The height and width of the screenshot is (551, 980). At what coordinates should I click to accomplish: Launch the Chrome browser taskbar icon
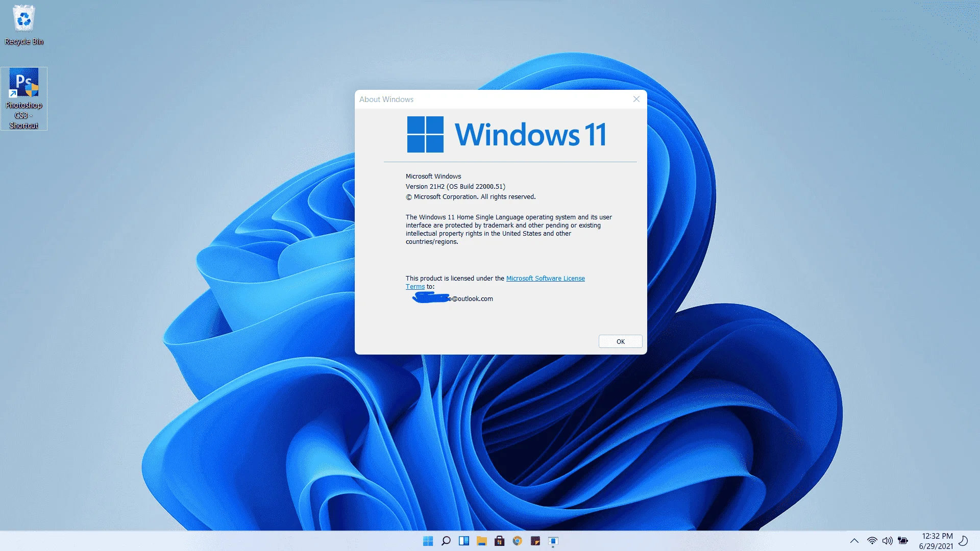coord(517,541)
